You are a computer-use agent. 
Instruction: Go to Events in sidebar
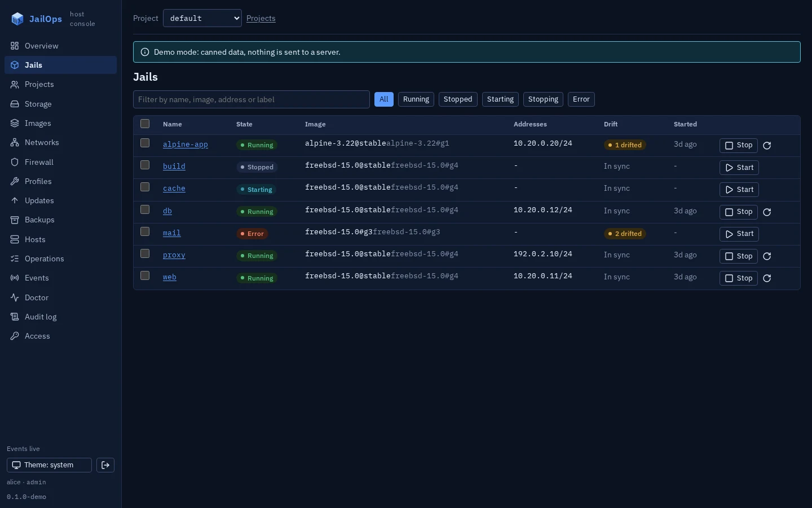click(60, 278)
